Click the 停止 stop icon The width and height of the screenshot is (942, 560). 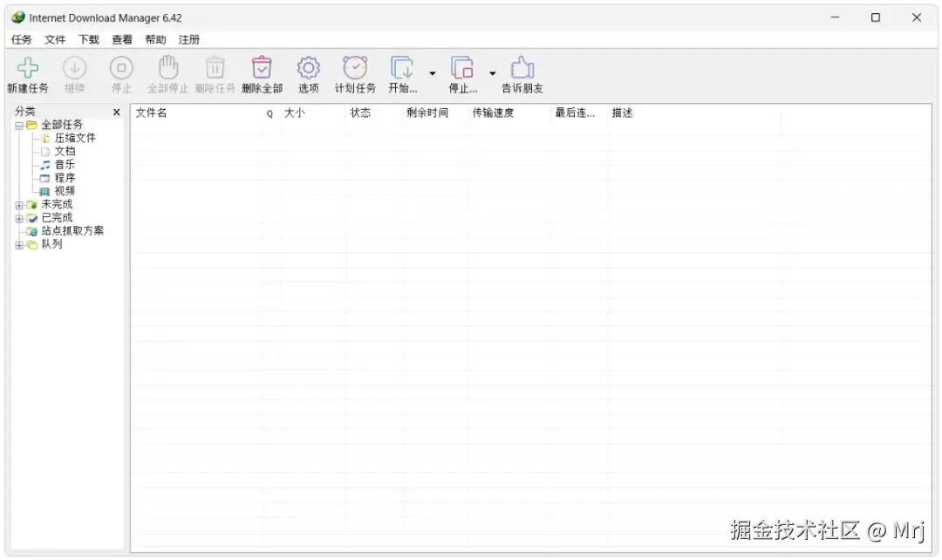(121, 68)
